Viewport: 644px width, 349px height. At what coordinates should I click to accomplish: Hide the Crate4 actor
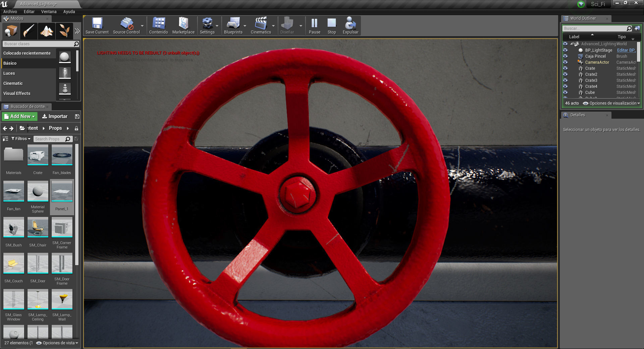[x=565, y=86]
